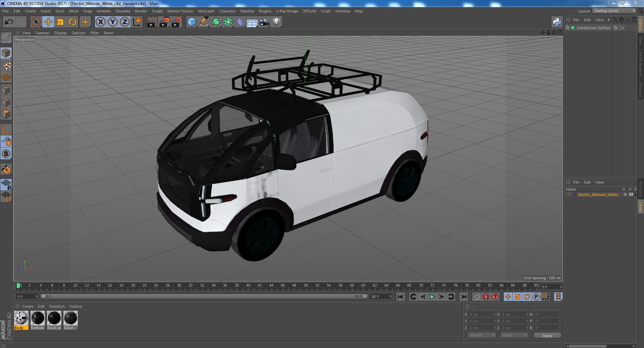644x348 pixels.
Task: Toggle the Y axis lock
Action: pos(113,22)
